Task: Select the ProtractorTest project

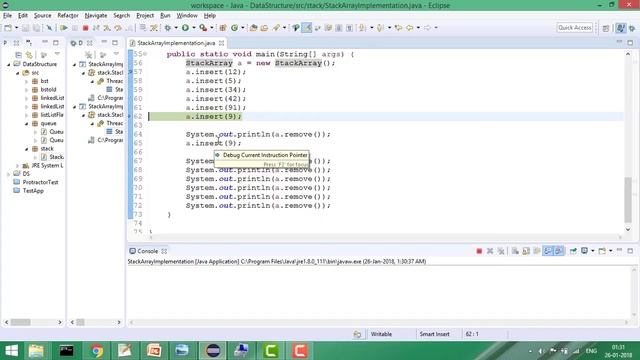Action: [40, 182]
